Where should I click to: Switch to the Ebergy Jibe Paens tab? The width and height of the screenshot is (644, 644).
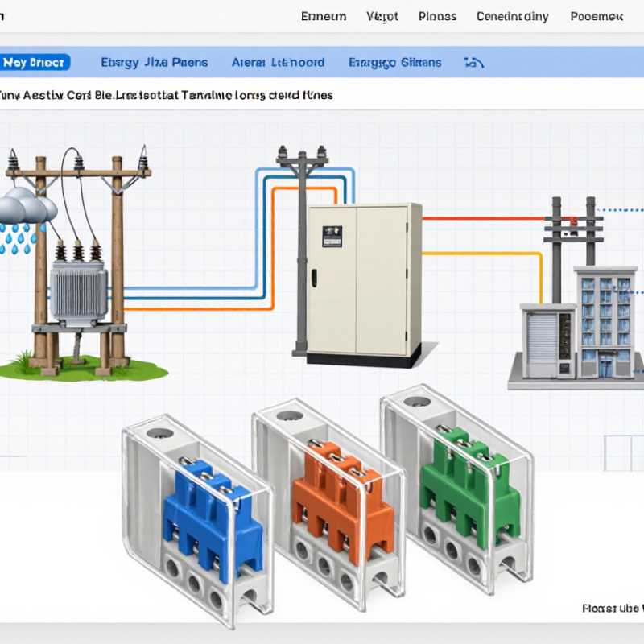154,63
